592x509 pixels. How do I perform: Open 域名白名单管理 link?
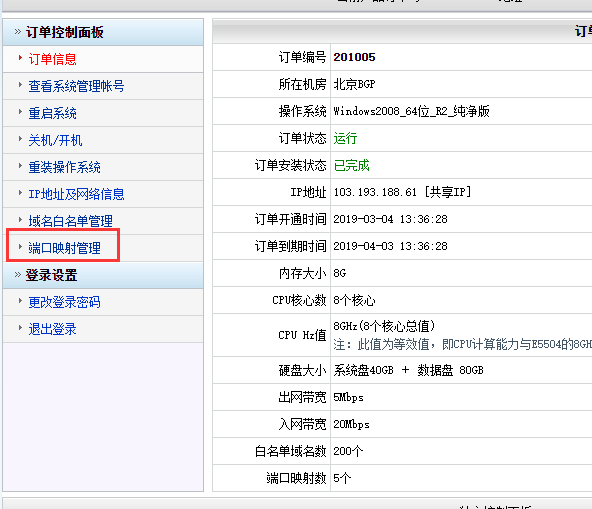[x=71, y=221]
